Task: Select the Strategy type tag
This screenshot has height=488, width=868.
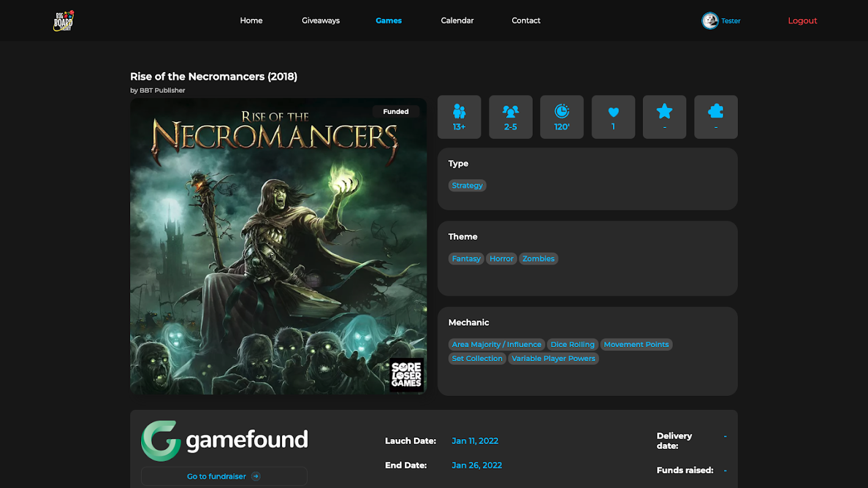Action: (x=468, y=185)
